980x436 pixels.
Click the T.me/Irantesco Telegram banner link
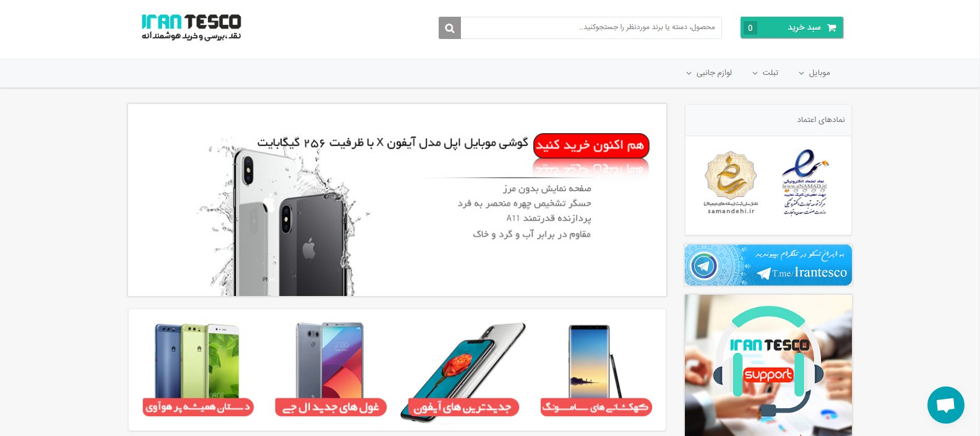tap(768, 265)
